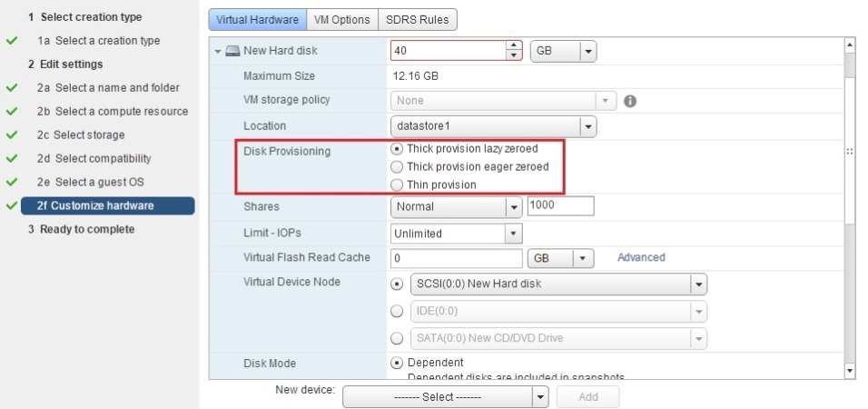Switch to the SDRS Rules tab
The height and width of the screenshot is (409, 868).
tap(418, 20)
